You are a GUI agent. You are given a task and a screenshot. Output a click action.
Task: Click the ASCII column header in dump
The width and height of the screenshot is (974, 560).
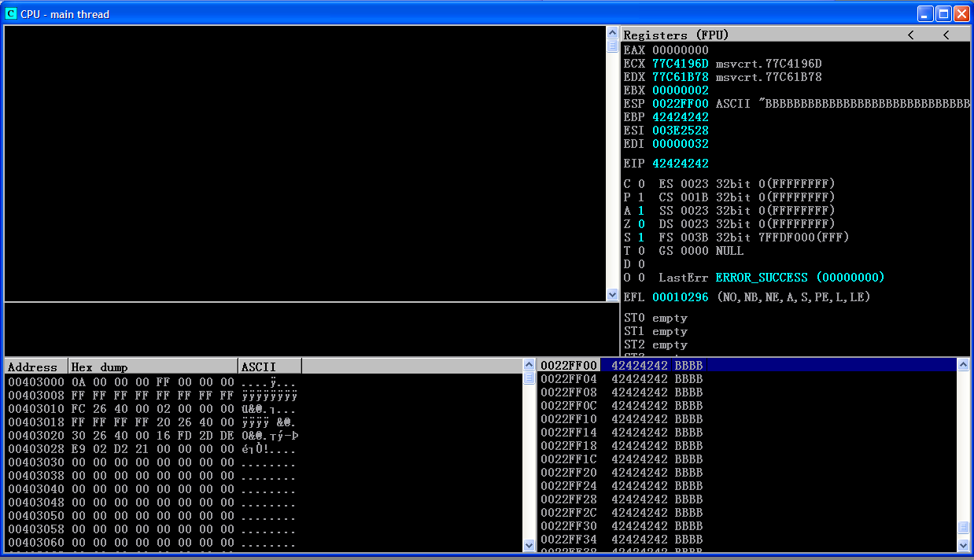269,367
